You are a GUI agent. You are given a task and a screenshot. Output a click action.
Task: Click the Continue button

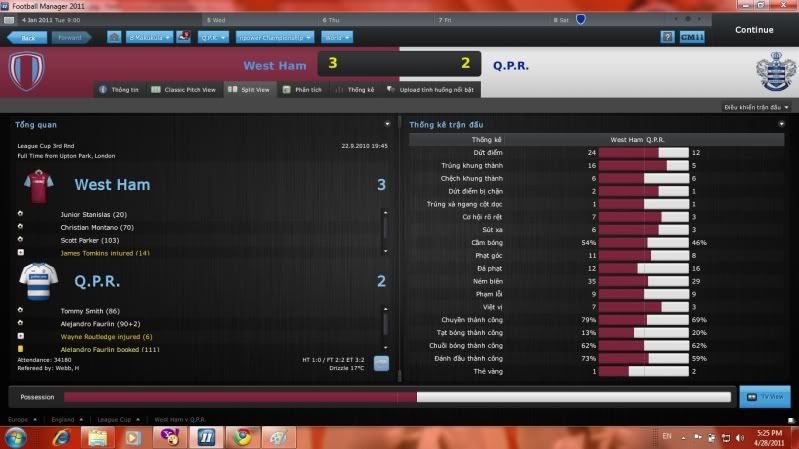coord(754,30)
